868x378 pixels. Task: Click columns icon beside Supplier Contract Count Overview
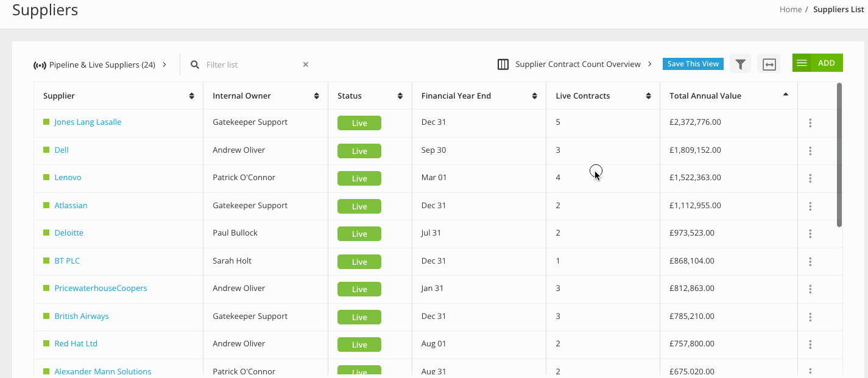pyautogui.click(x=503, y=64)
